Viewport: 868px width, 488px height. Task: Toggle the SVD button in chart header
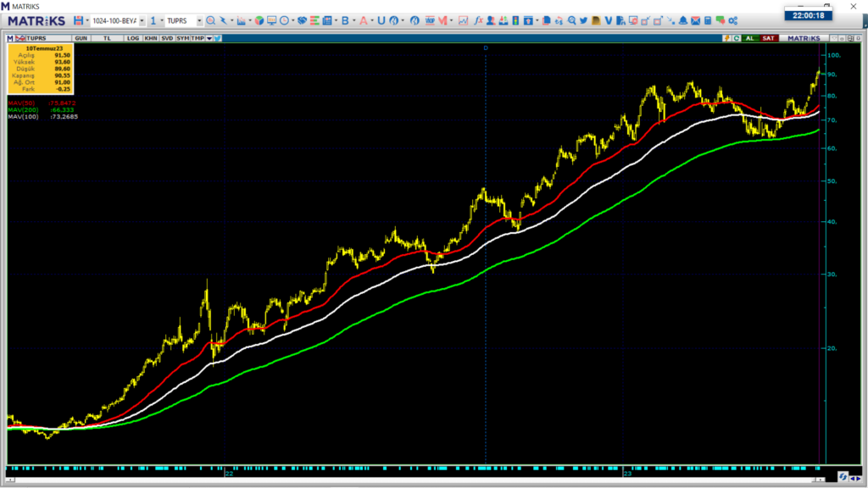coord(167,38)
